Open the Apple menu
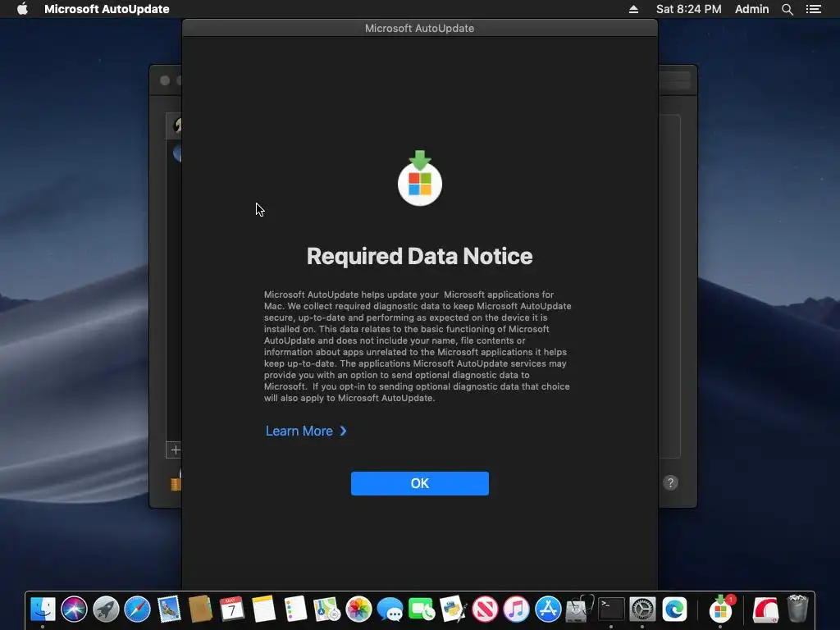Image resolution: width=840 pixels, height=630 pixels. (22, 9)
